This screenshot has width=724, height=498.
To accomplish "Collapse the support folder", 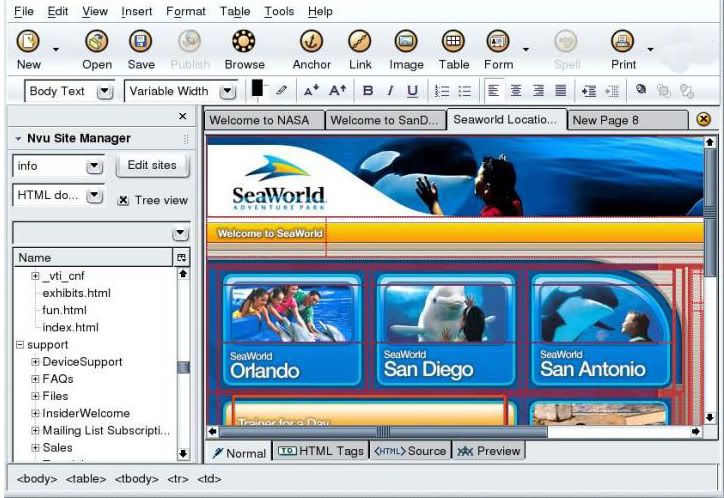I will [x=20, y=344].
